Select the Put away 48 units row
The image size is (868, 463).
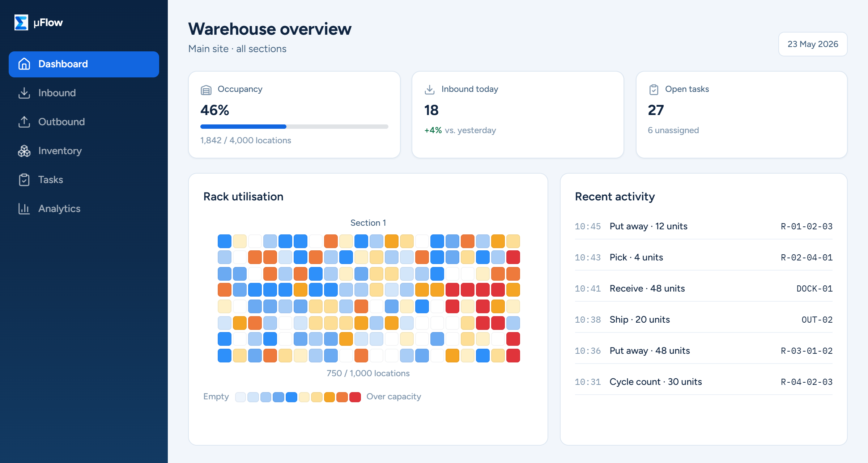click(x=704, y=351)
